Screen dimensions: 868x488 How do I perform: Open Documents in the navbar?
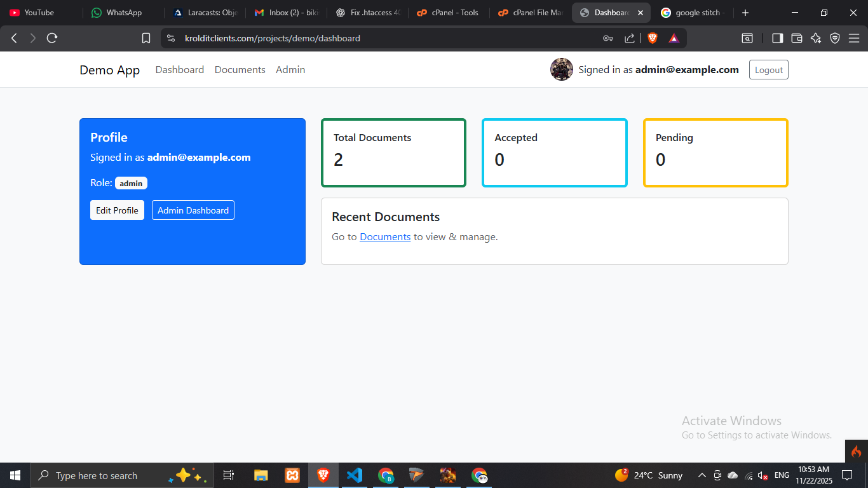(240, 70)
